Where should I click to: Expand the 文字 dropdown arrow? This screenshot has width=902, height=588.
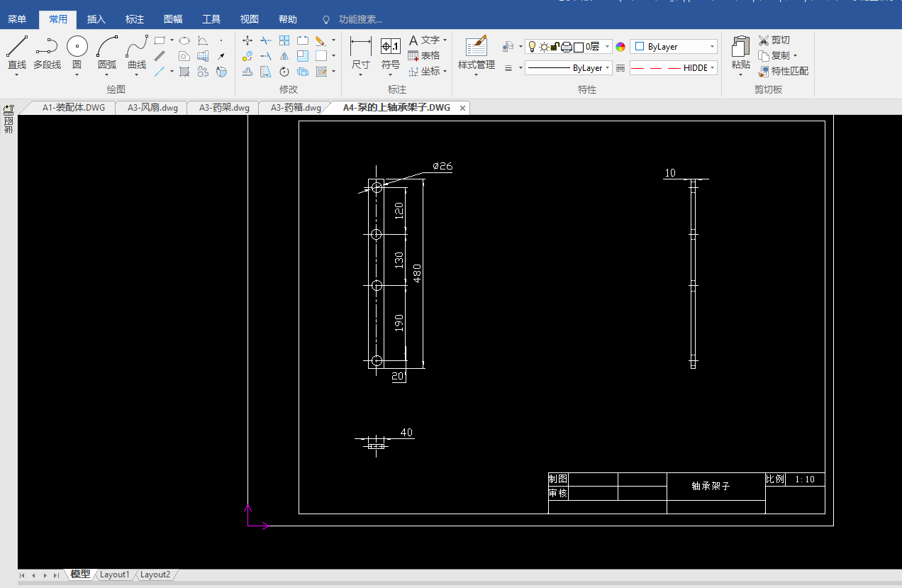[x=445, y=40]
